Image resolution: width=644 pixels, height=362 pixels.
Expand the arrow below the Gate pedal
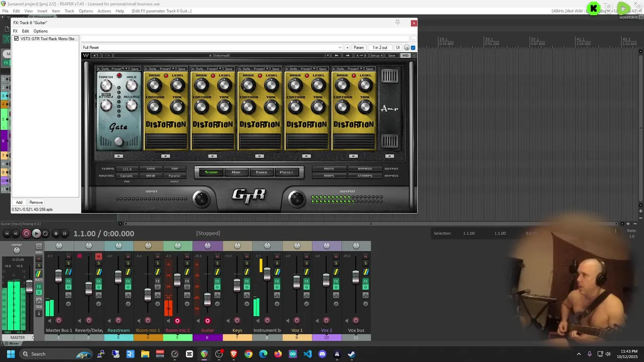click(x=118, y=156)
